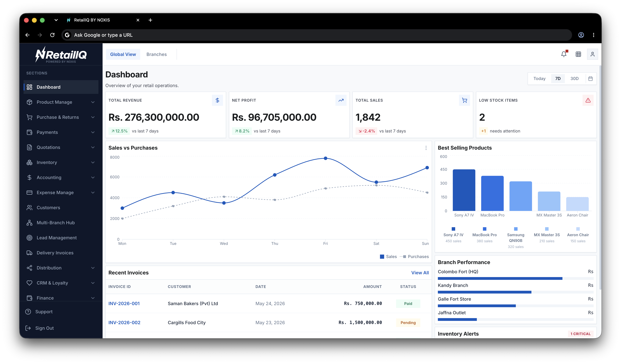The height and width of the screenshot is (364, 621).
Task: Click the cart icon on Total Sales card
Action: [x=465, y=100]
